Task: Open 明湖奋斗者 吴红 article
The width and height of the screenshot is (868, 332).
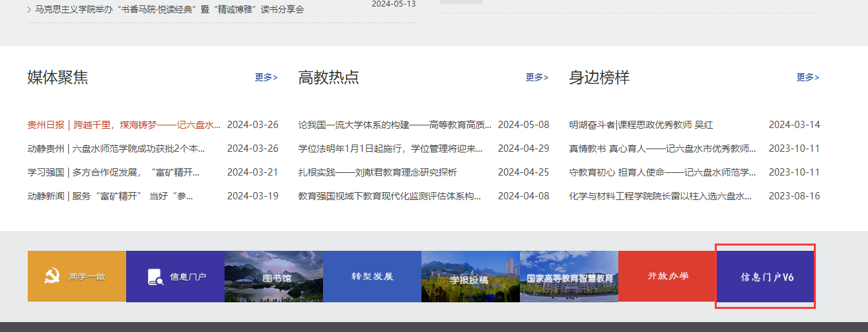Action: pyautogui.click(x=641, y=125)
